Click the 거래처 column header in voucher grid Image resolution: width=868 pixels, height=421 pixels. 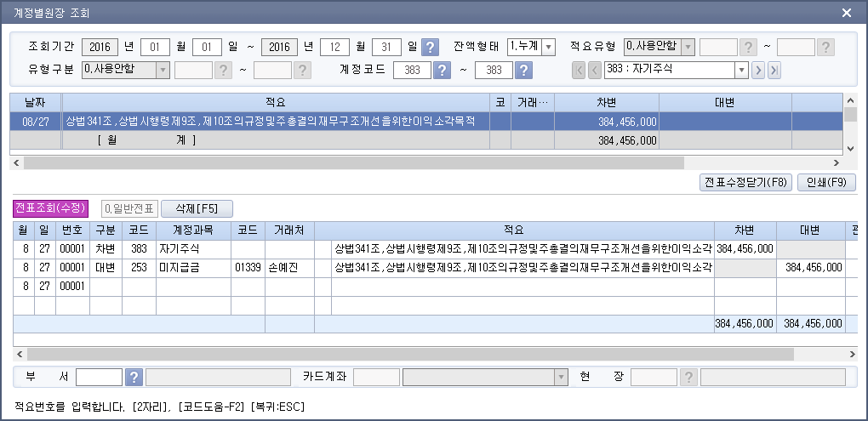[289, 230]
